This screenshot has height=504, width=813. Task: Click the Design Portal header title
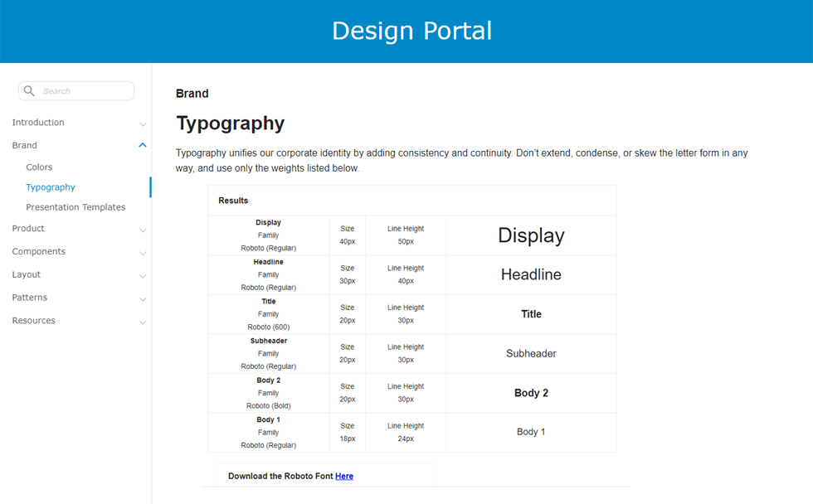coord(411,31)
